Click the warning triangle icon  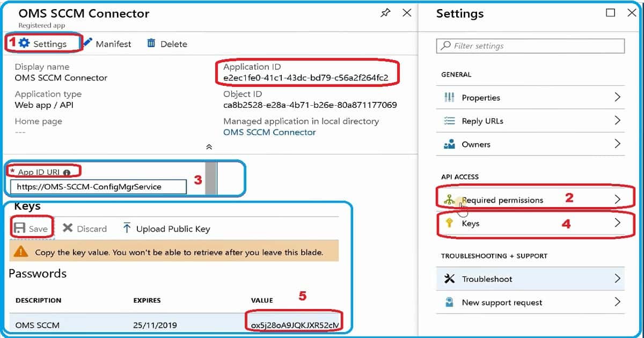coord(21,251)
